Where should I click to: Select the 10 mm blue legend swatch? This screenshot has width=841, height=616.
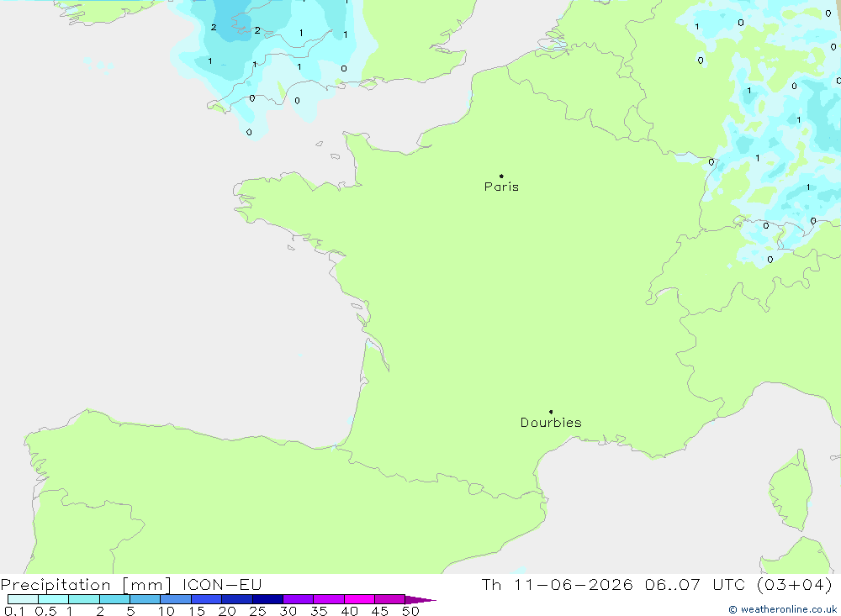(x=176, y=599)
